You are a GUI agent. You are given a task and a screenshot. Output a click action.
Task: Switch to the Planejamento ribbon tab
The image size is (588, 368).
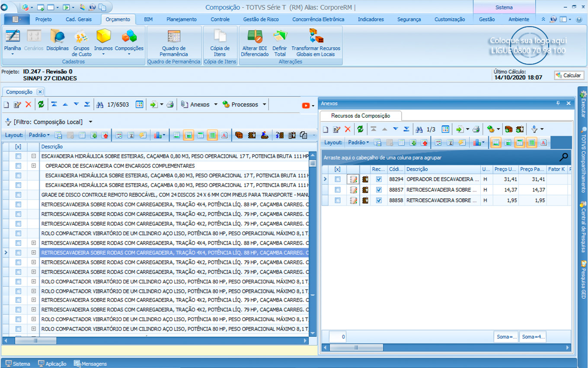(x=181, y=19)
